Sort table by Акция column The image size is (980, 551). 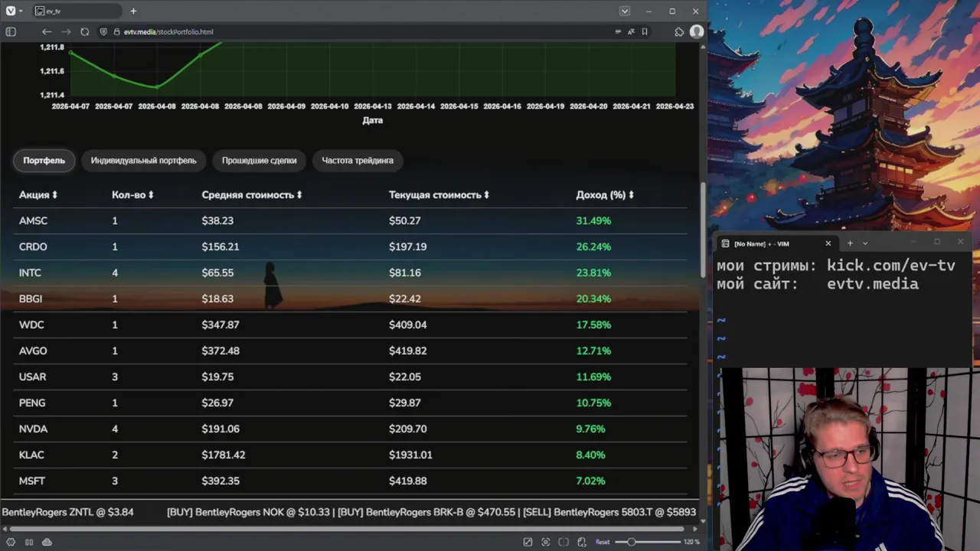click(38, 195)
